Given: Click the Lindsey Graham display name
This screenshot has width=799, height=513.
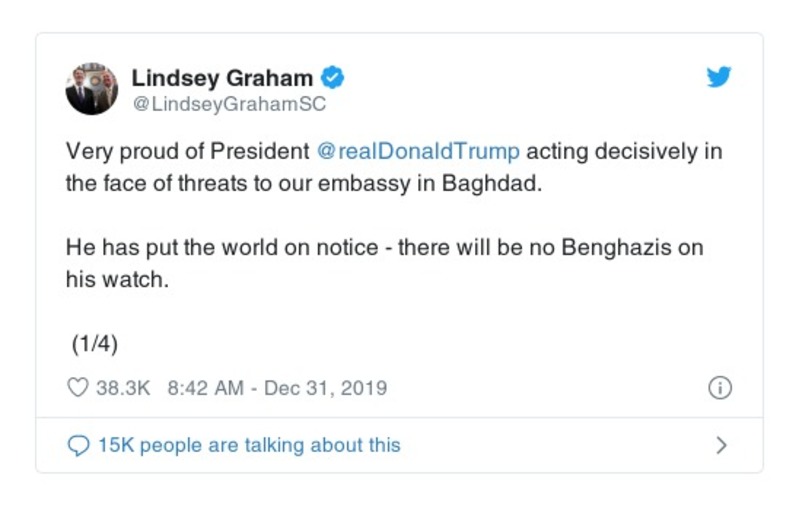Looking at the screenshot, I should (224, 78).
